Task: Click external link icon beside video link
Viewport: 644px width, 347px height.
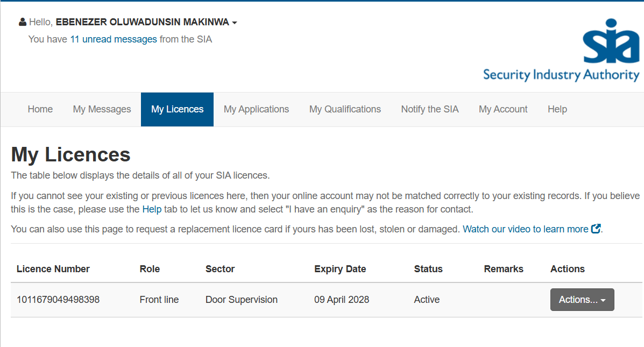Action: [596, 229]
